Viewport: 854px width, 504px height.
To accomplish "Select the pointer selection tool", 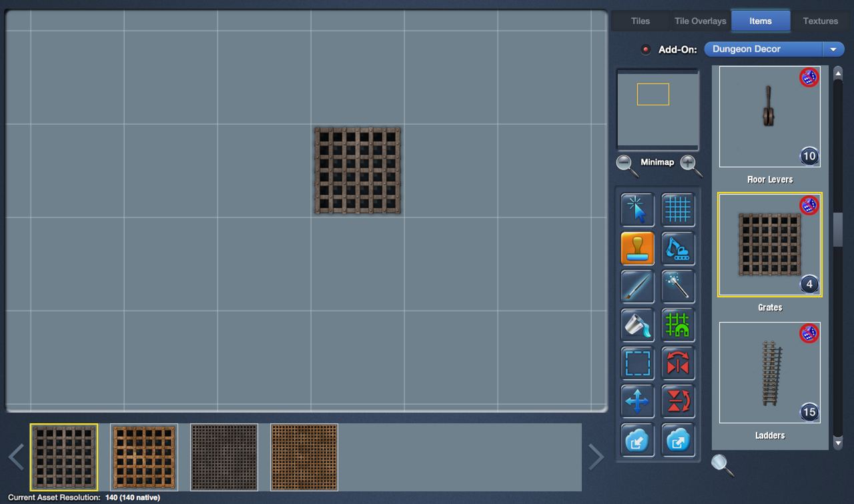I will 637,209.
